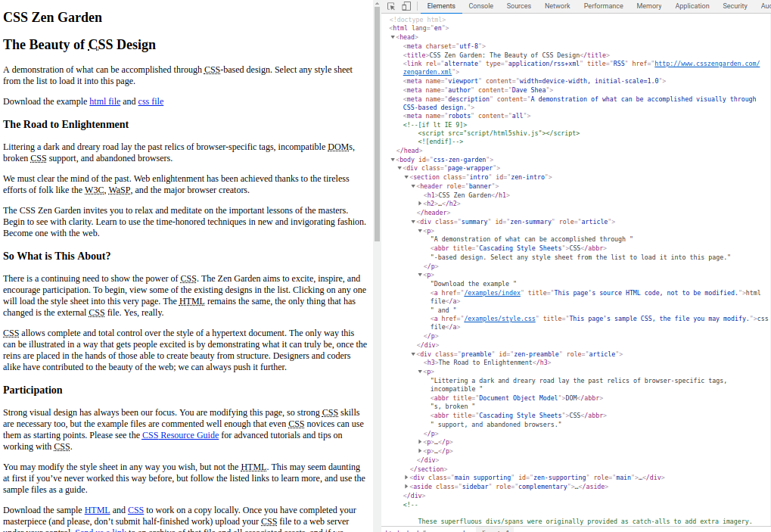Screen dimensions: 771x532
Task: Collapse the div page-wrapper node
Action: (399, 168)
